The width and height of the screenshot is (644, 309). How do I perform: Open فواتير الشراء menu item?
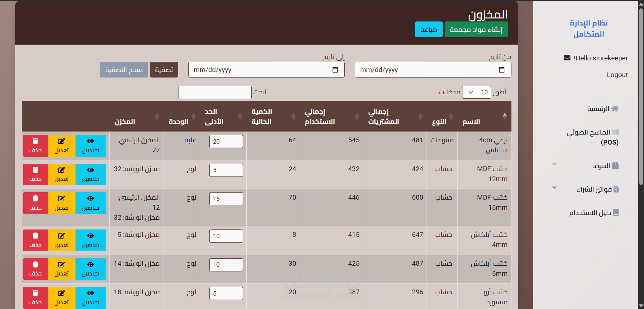pos(598,189)
